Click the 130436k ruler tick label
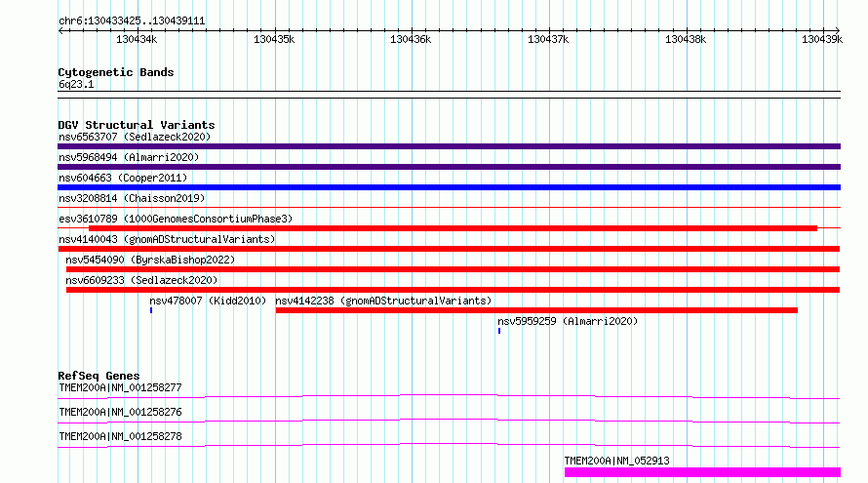 coord(411,39)
